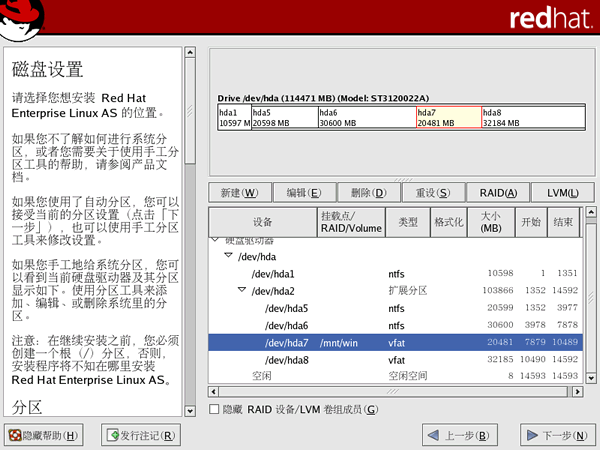
Task: Click the LVM(L) button
Action: pos(562,192)
